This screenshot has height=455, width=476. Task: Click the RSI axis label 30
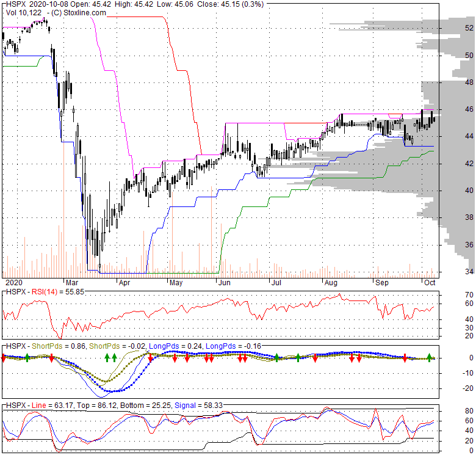(x=469, y=327)
